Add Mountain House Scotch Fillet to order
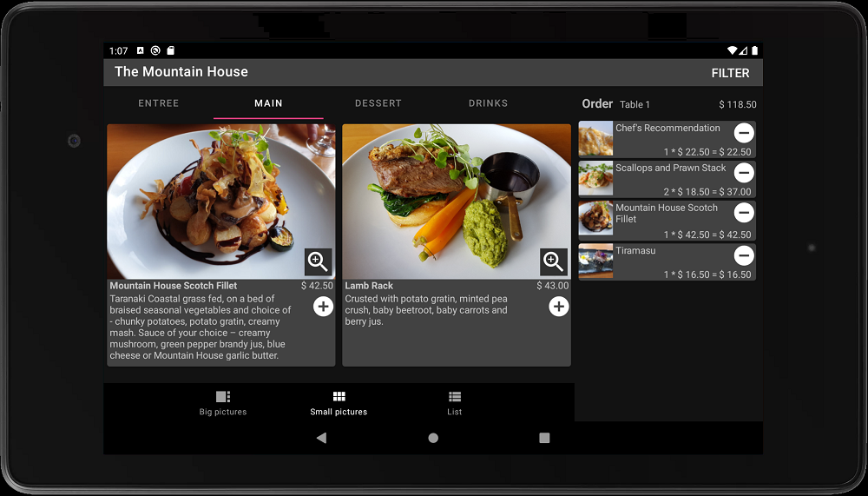The image size is (868, 496). [323, 307]
